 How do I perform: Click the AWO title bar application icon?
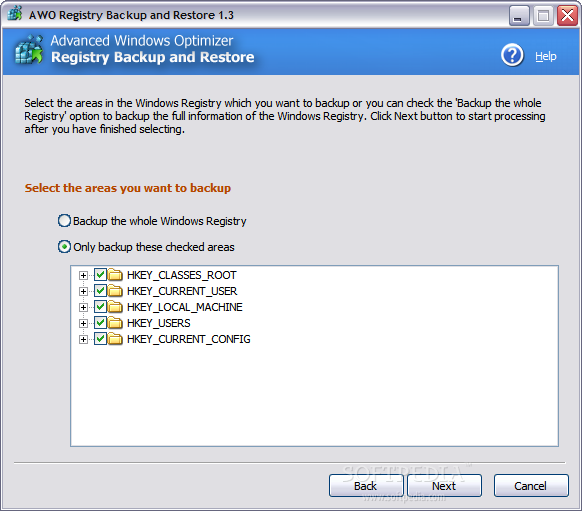(15, 13)
